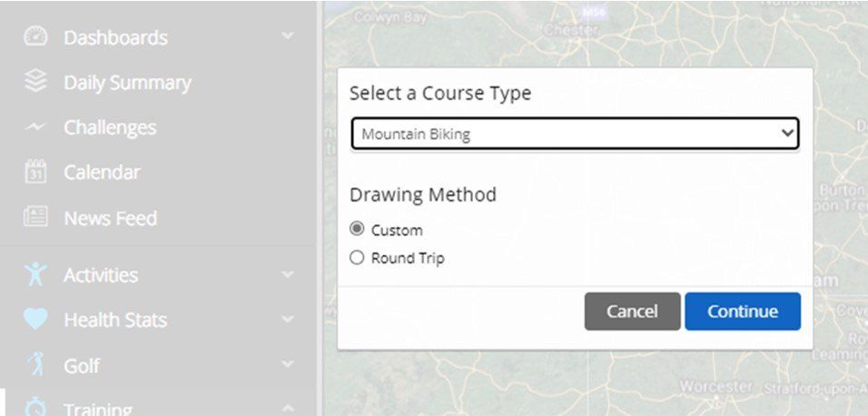Select the Custom drawing method
The image size is (868, 416).
click(357, 230)
